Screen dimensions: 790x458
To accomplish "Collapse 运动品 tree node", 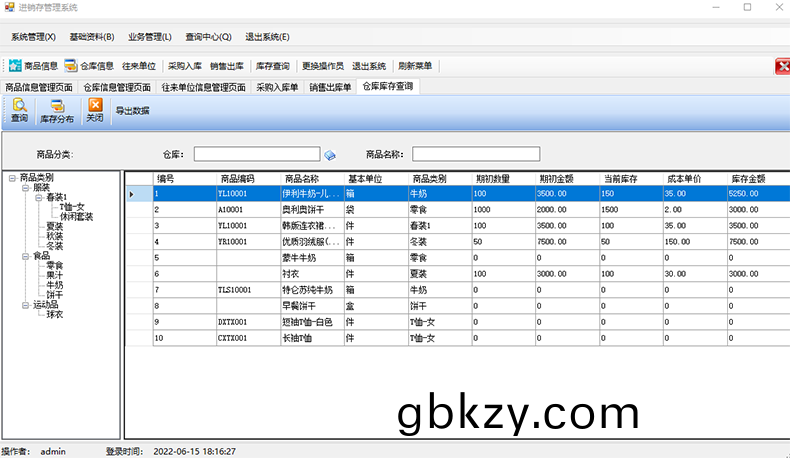I will (x=25, y=305).
